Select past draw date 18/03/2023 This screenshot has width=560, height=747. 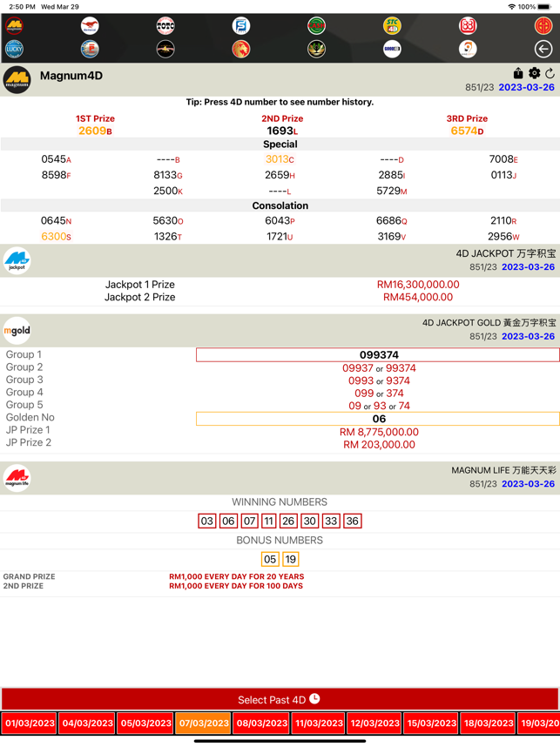click(489, 723)
